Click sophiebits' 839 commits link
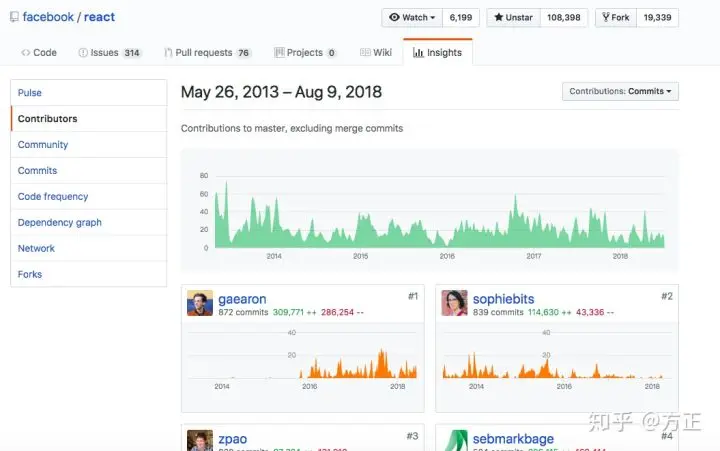The width and height of the screenshot is (720, 451). (498, 312)
